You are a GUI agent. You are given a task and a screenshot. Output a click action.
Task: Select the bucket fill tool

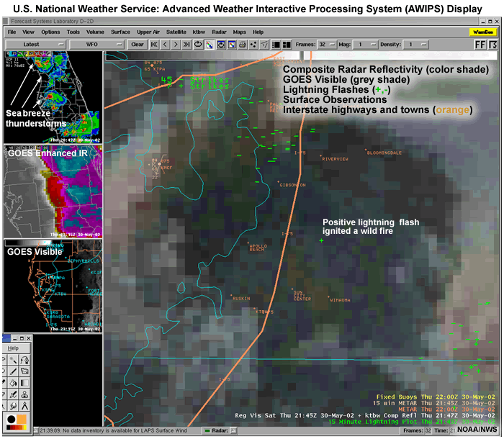pos(13,383)
